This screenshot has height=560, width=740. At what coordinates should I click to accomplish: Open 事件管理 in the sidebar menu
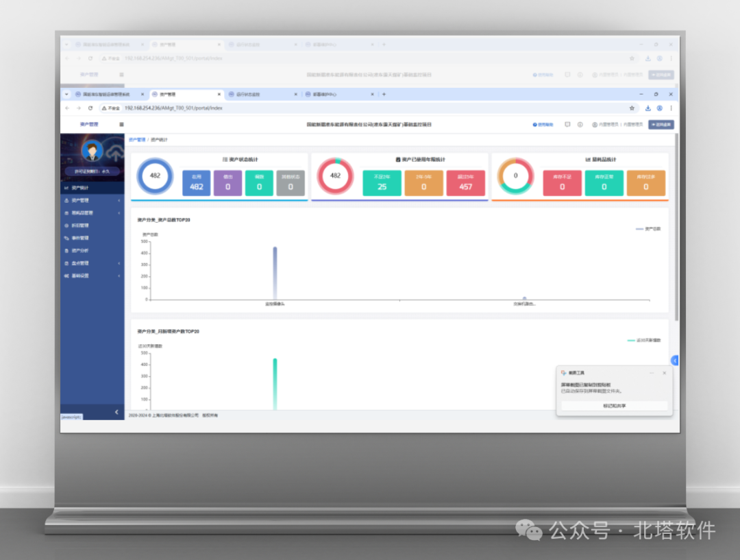point(92,238)
